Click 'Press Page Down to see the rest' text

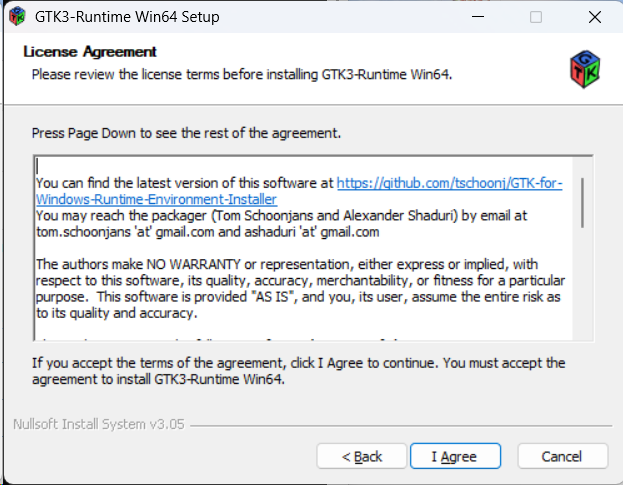pyautogui.click(x=186, y=133)
